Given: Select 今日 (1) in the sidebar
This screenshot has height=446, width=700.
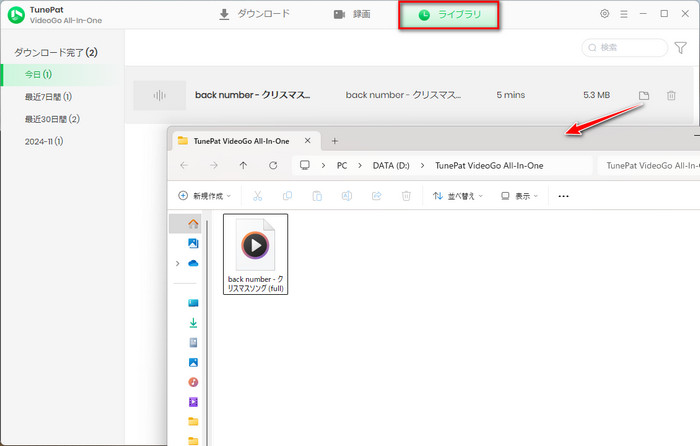Looking at the screenshot, I should 62,75.
